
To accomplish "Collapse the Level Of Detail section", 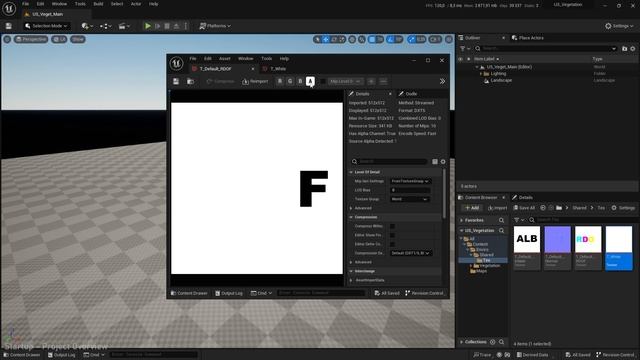I will [x=351, y=172].
